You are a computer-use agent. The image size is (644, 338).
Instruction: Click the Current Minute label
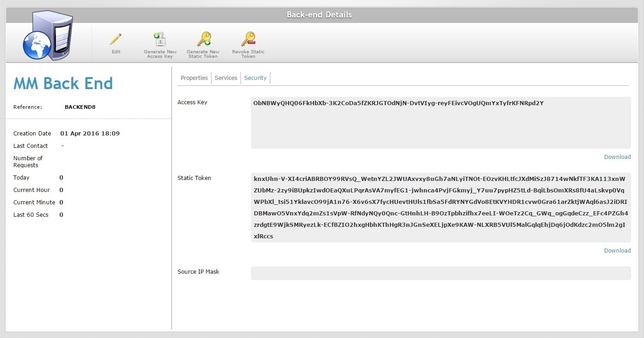coord(34,203)
